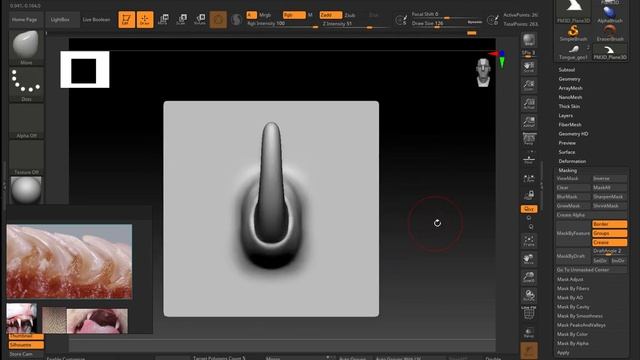Open the Texture Off slot
Viewport: 640px width, 360px height.
(x=26, y=158)
